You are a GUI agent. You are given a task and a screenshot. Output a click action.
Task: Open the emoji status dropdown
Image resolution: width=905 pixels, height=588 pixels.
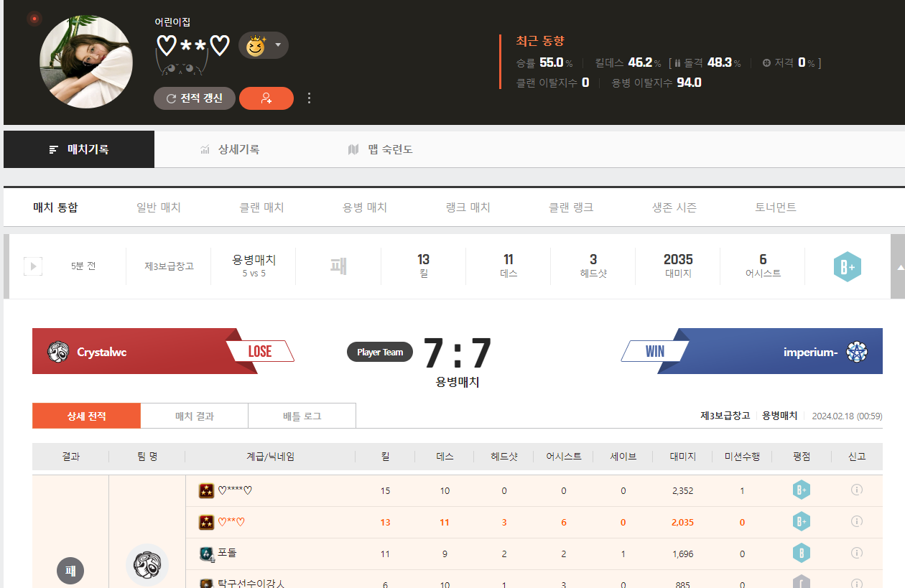click(x=263, y=45)
